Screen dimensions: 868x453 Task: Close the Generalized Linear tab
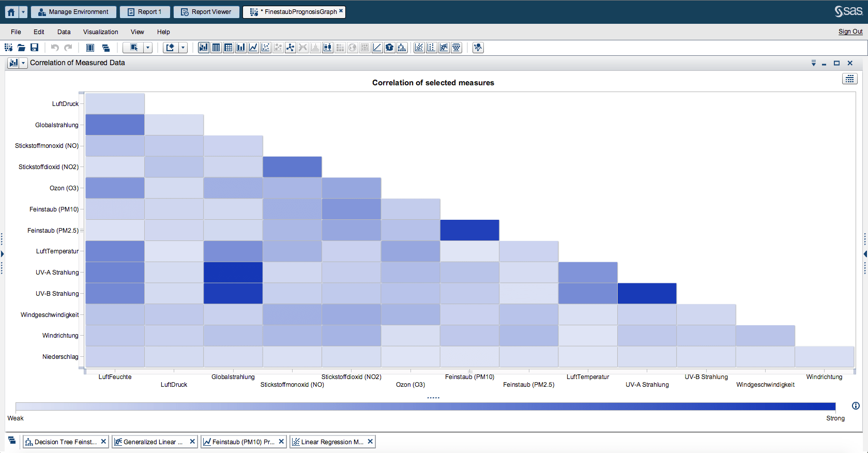[x=192, y=441]
